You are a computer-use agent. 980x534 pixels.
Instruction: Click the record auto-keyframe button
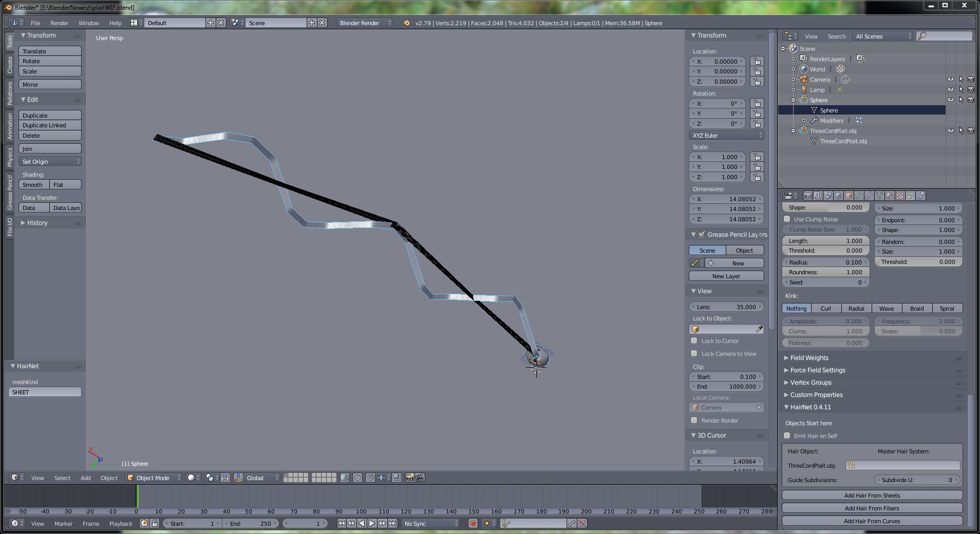coord(473,523)
